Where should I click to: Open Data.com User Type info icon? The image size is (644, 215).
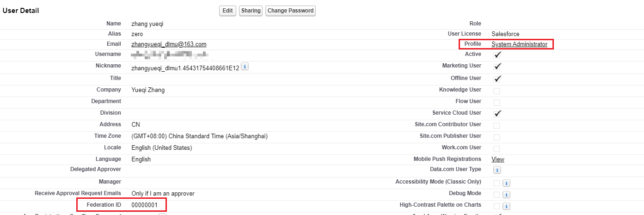pos(497,170)
